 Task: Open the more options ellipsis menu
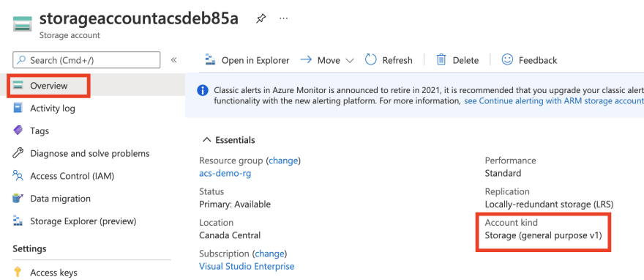pos(283,18)
